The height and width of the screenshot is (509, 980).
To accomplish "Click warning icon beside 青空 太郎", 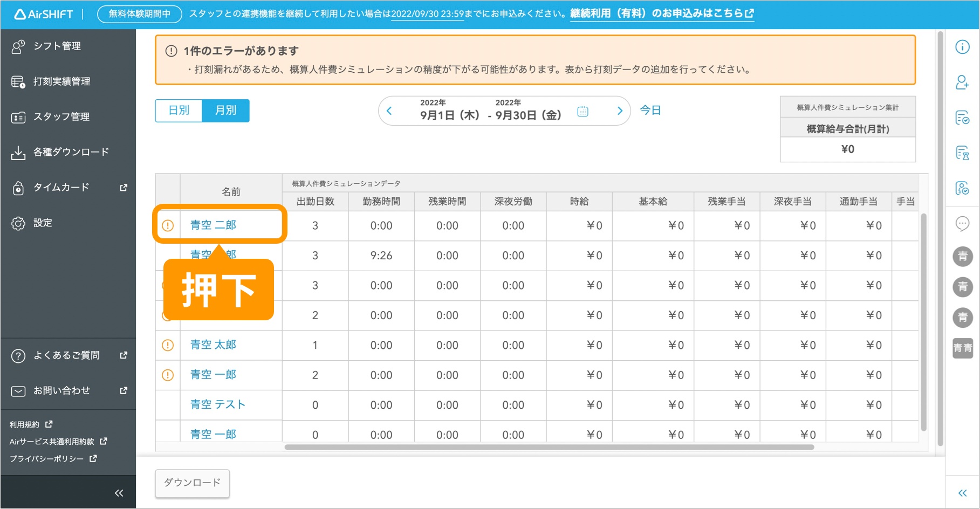I will coord(168,345).
